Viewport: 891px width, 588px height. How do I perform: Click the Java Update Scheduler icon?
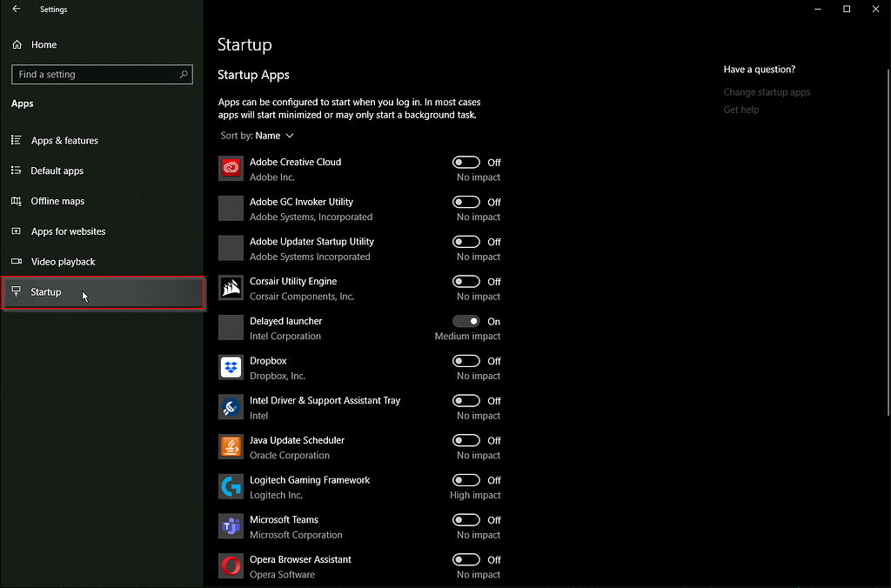click(x=231, y=446)
